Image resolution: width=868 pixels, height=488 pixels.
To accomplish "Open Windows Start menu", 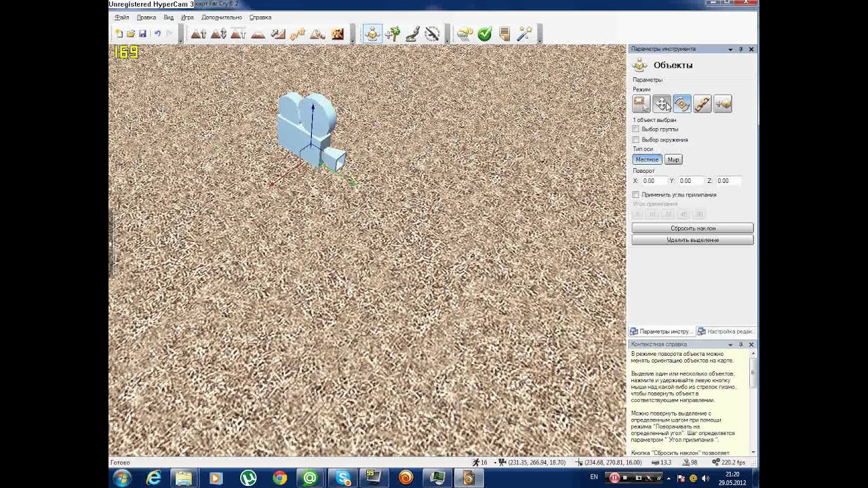I will 122,478.
